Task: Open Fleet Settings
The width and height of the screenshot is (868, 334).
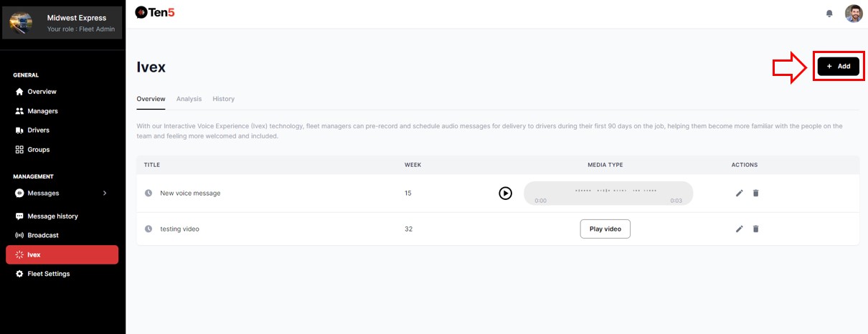Action: click(x=48, y=274)
